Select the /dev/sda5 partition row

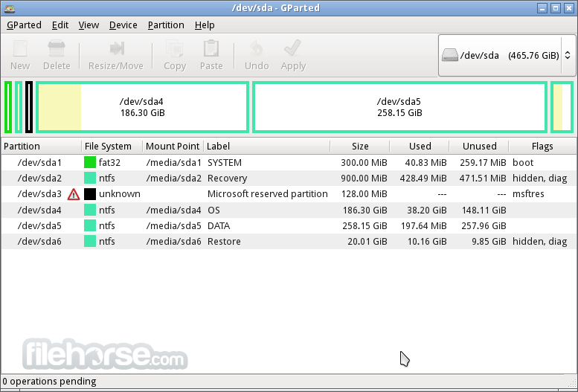point(289,225)
